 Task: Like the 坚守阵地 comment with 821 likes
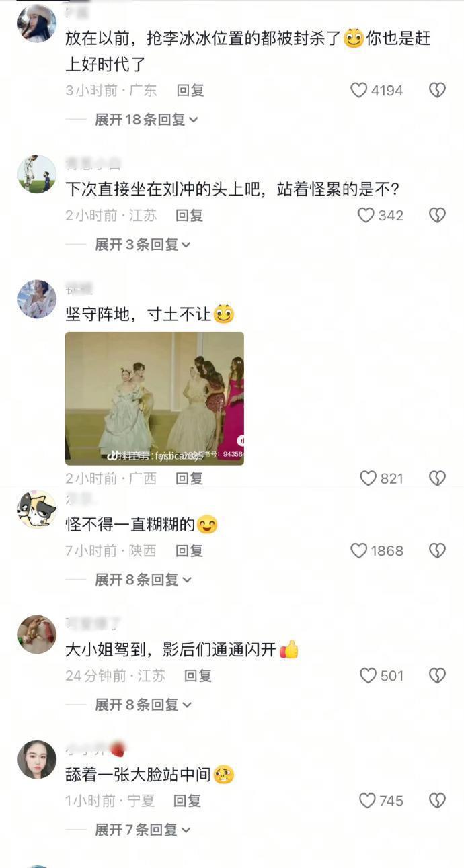tap(369, 478)
